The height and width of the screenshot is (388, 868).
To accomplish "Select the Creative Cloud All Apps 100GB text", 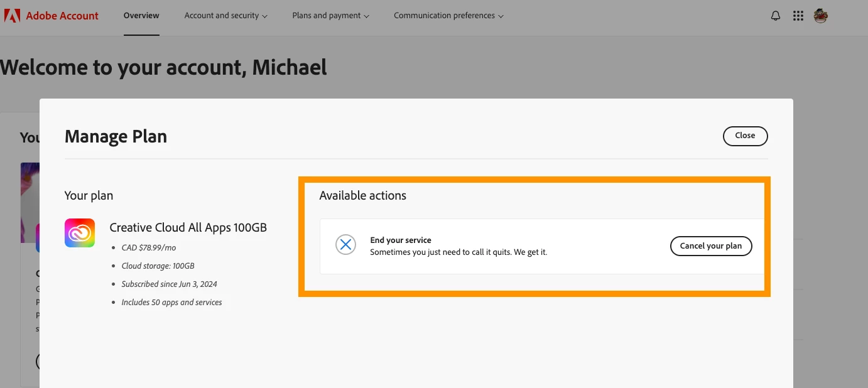I will (x=188, y=227).
